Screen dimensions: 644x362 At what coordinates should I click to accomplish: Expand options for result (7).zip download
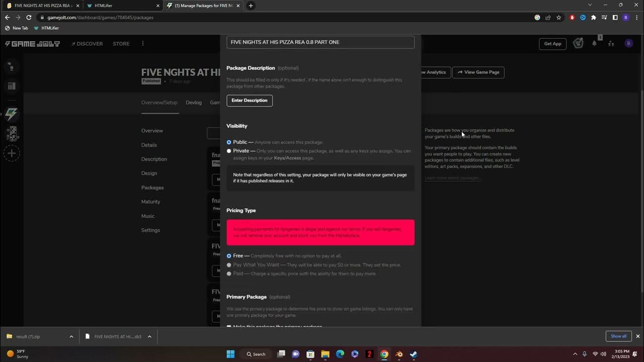point(71,336)
